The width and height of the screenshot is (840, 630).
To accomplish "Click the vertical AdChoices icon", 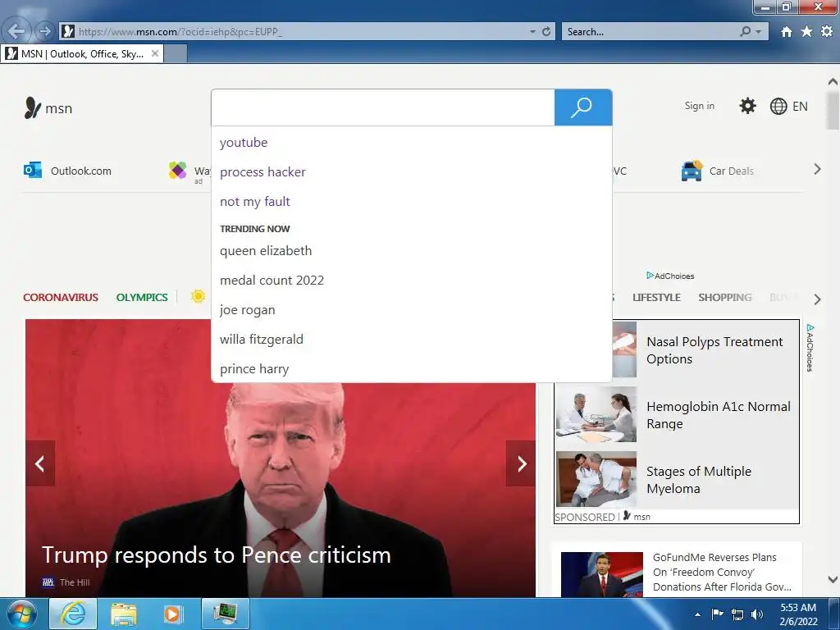I will tap(810, 347).
